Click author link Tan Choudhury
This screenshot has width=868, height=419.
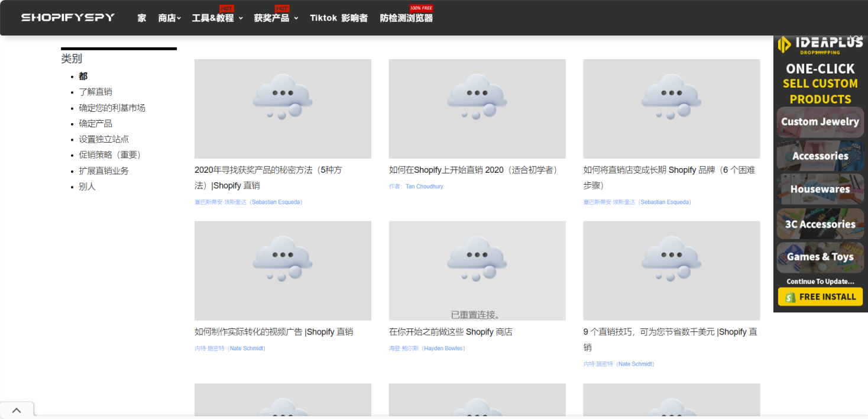pyautogui.click(x=424, y=186)
